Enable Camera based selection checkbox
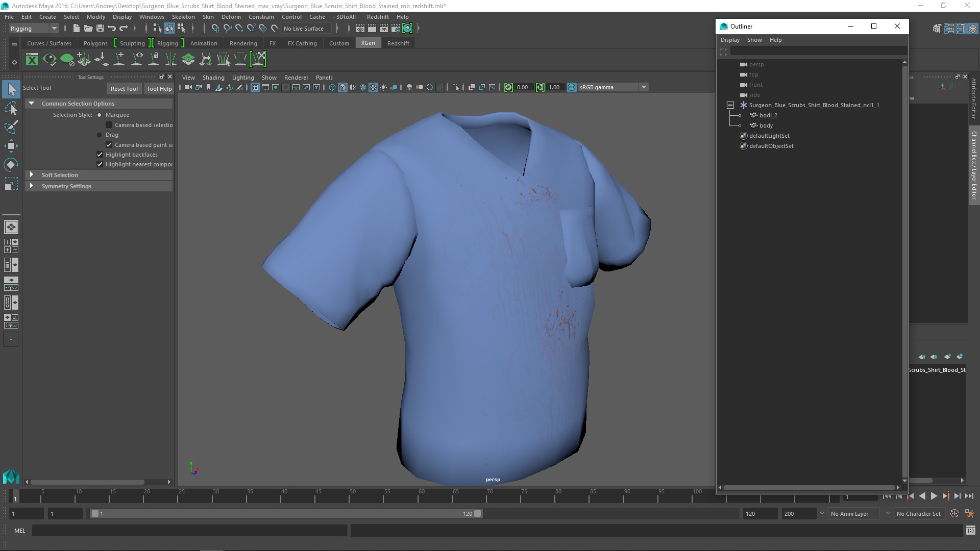This screenshot has height=551, width=980. (x=109, y=125)
